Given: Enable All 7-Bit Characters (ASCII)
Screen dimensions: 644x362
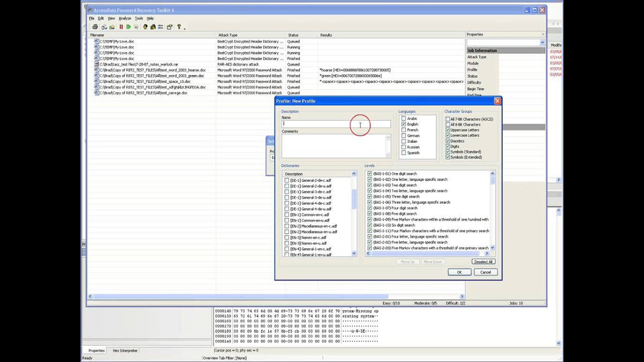Looking at the screenshot, I should coord(448,119).
